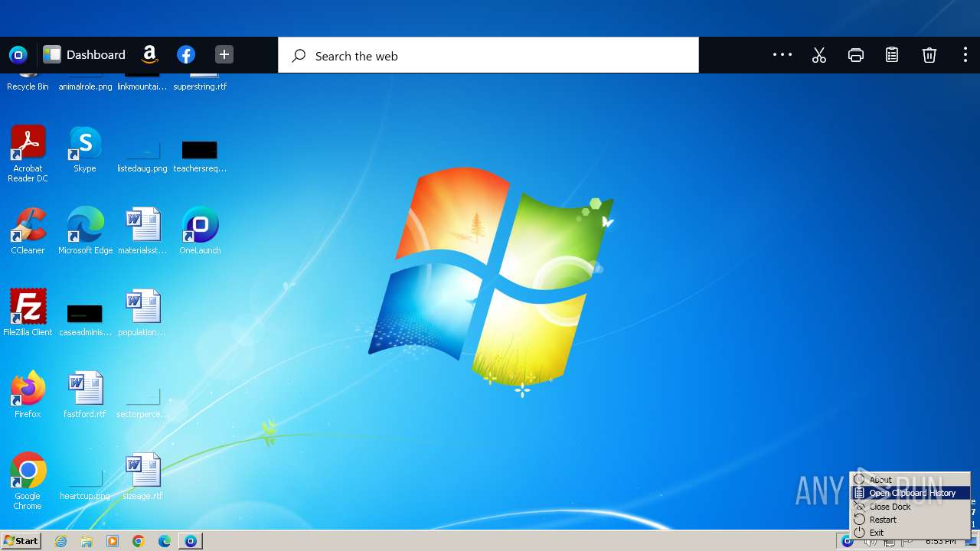
Task: Select About in the tray context menu
Action: (x=910, y=480)
